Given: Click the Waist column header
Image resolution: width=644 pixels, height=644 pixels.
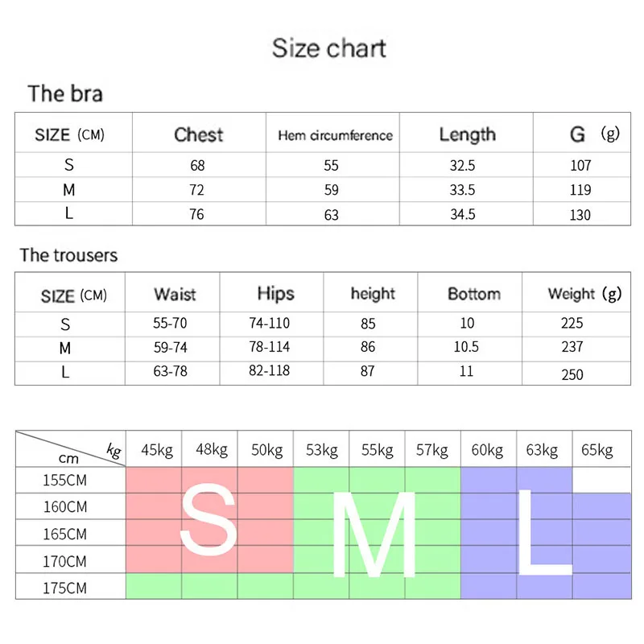Looking at the screenshot, I should (175, 294).
